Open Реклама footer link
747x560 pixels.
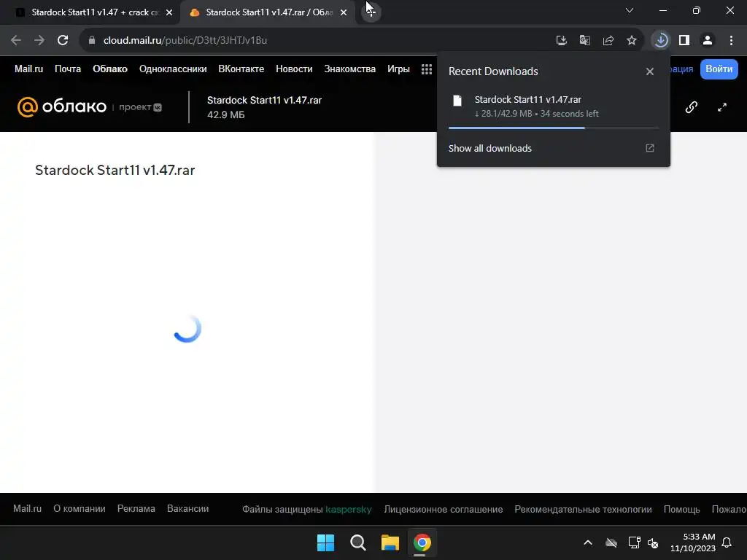(136, 508)
